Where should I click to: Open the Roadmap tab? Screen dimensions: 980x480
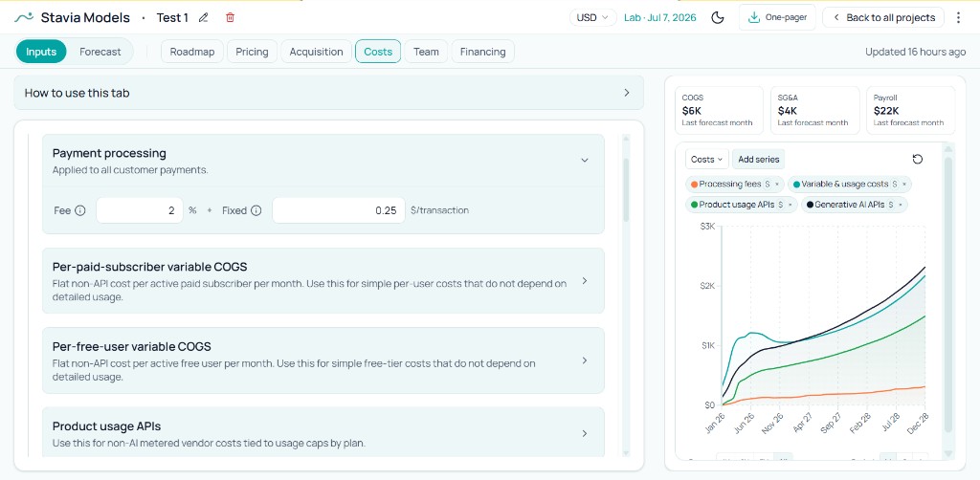pos(191,52)
